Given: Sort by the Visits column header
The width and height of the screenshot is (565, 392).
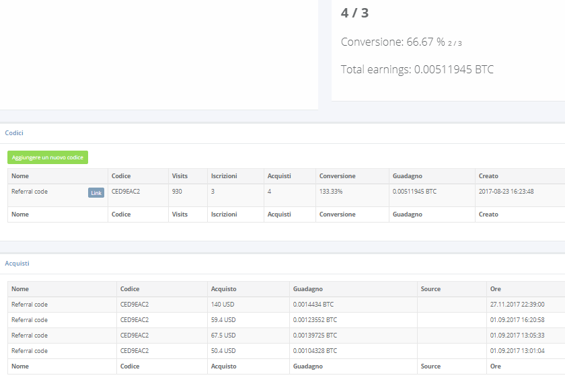Looking at the screenshot, I should tap(187, 175).
